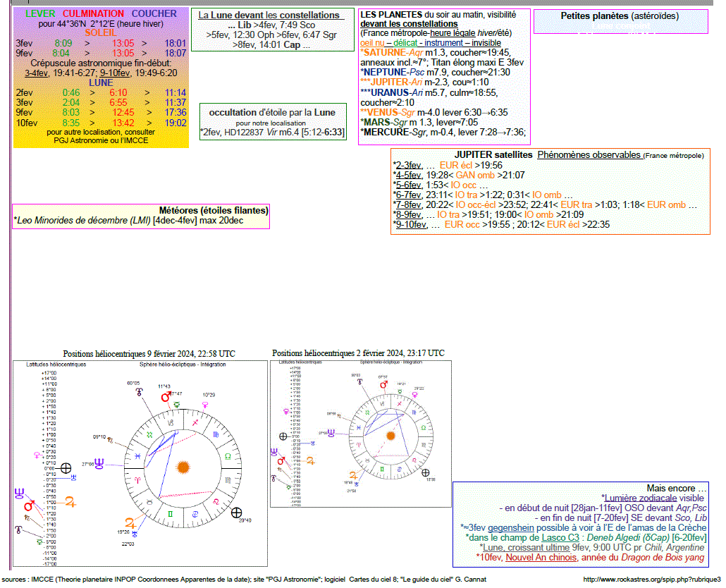Click 'PGJ Astronomie ou l'IMCCE' text
This screenshot has width=726, height=588.
(x=101, y=140)
